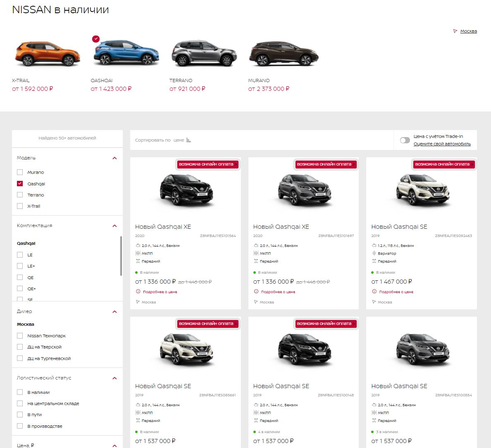Open the gray Qashqai XE car image

click(x=304, y=190)
